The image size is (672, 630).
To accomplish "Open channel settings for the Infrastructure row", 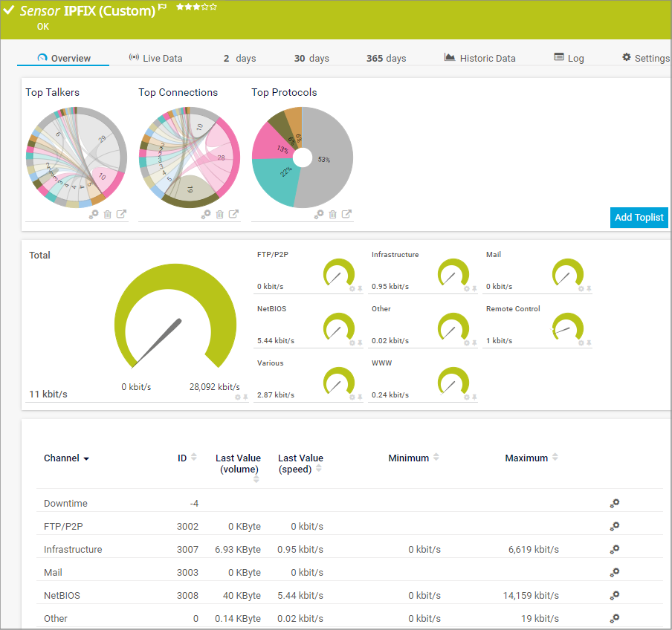I will click(615, 550).
